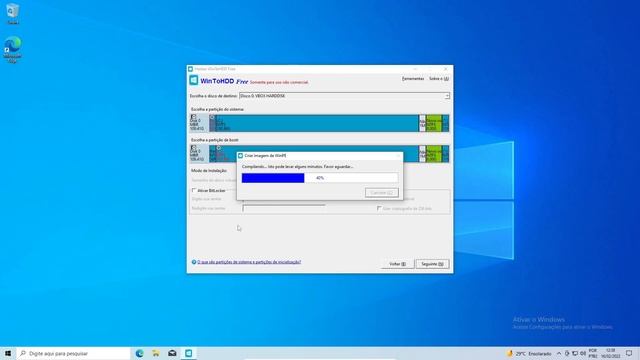Screen dimensions: 640x360
Task: Select Disk 0 checkbox in boot partition row
Action: tap(193, 147)
